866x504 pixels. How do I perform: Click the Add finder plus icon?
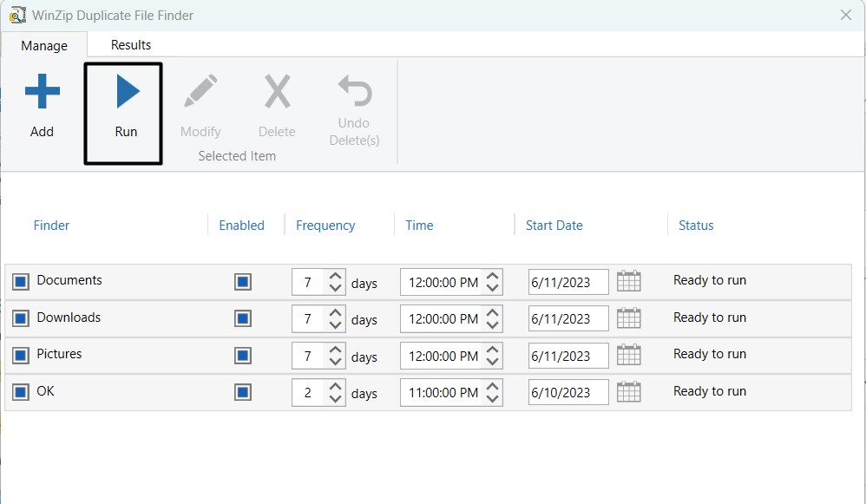(x=42, y=92)
